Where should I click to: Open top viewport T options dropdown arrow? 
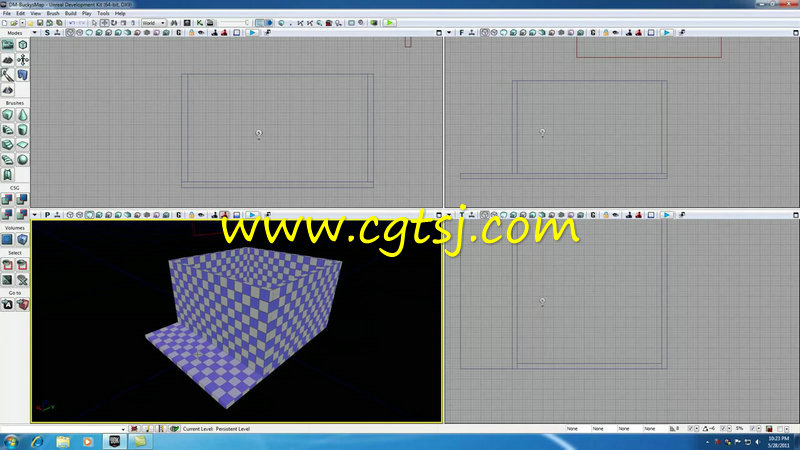(x=449, y=215)
